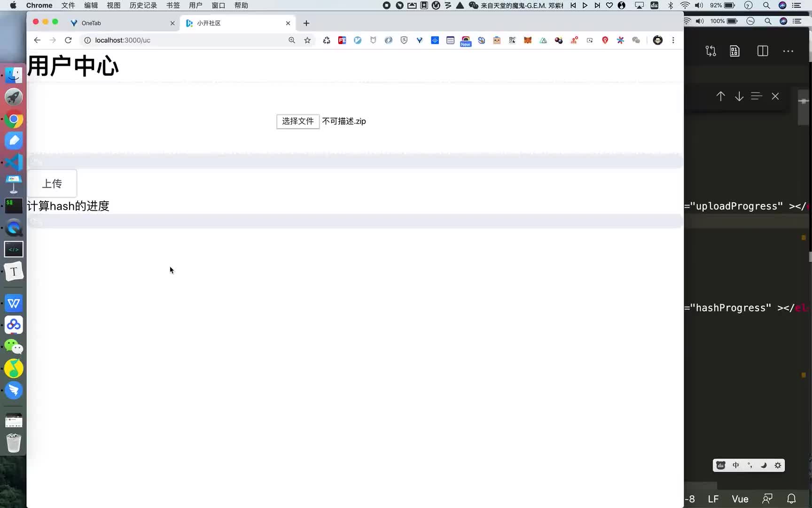812x508 pixels.
Task: Switch input method via the '中' indicator
Action: (736, 465)
